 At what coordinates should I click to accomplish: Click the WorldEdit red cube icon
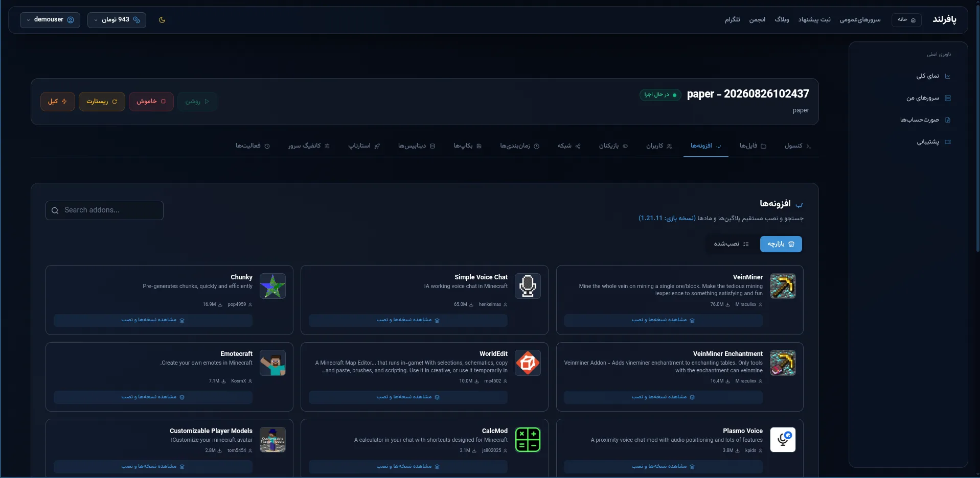point(528,363)
